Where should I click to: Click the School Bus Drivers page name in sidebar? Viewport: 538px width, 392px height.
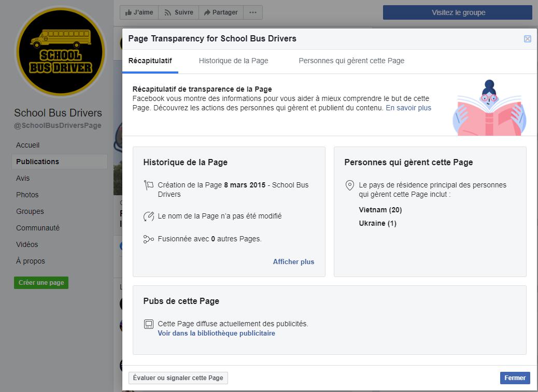[58, 113]
